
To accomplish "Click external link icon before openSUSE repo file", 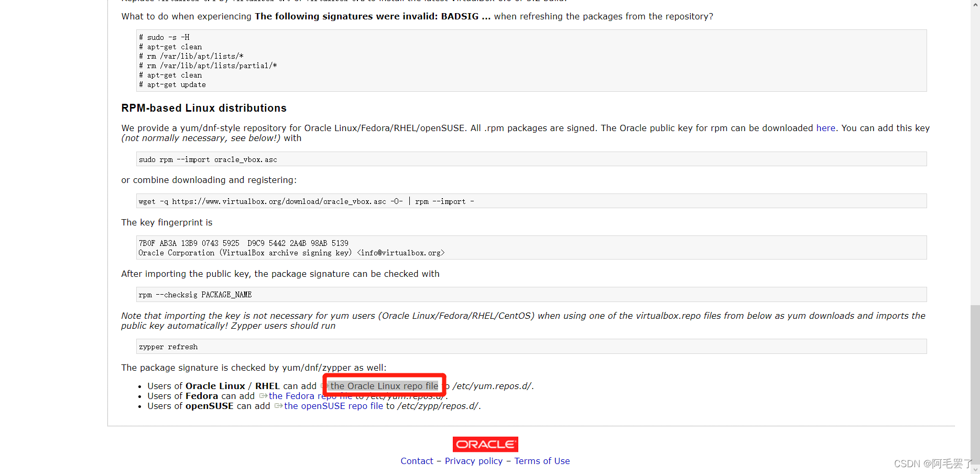I will tap(278, 406).
